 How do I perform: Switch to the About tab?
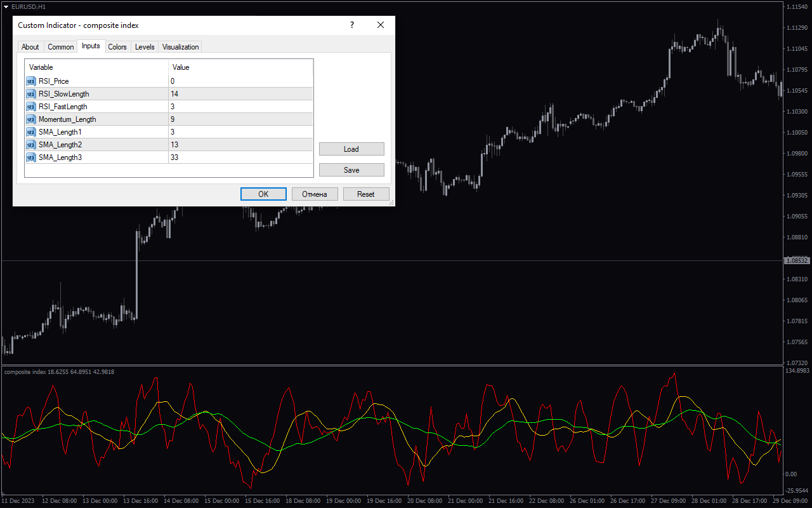(x=30, y=47)
